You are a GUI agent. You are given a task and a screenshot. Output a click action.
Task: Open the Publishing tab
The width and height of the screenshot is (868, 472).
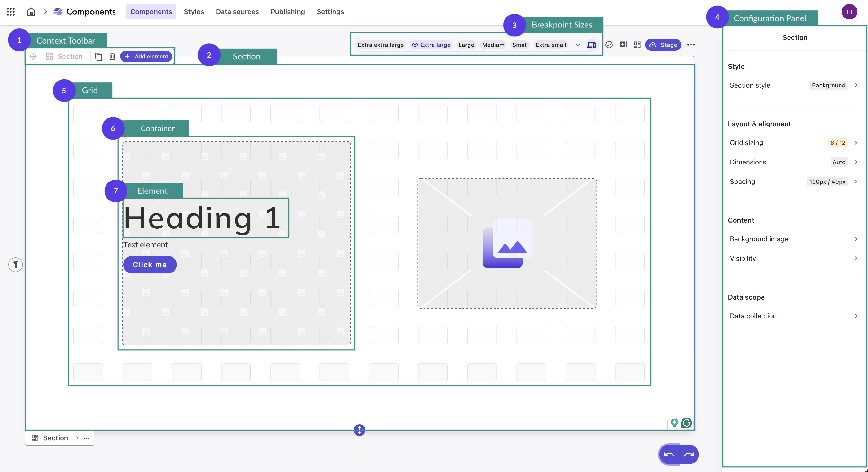(288, 12)
